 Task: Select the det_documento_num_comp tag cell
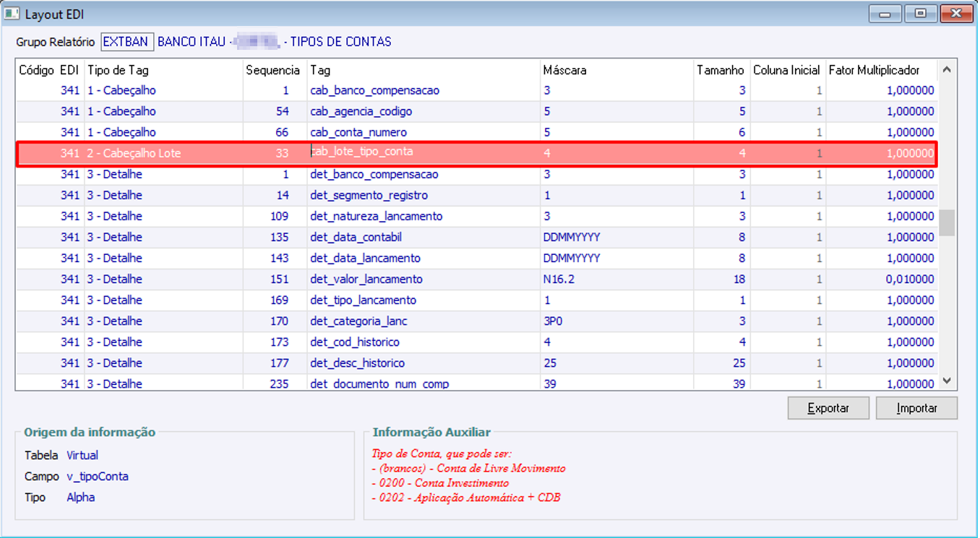[424, 383]
